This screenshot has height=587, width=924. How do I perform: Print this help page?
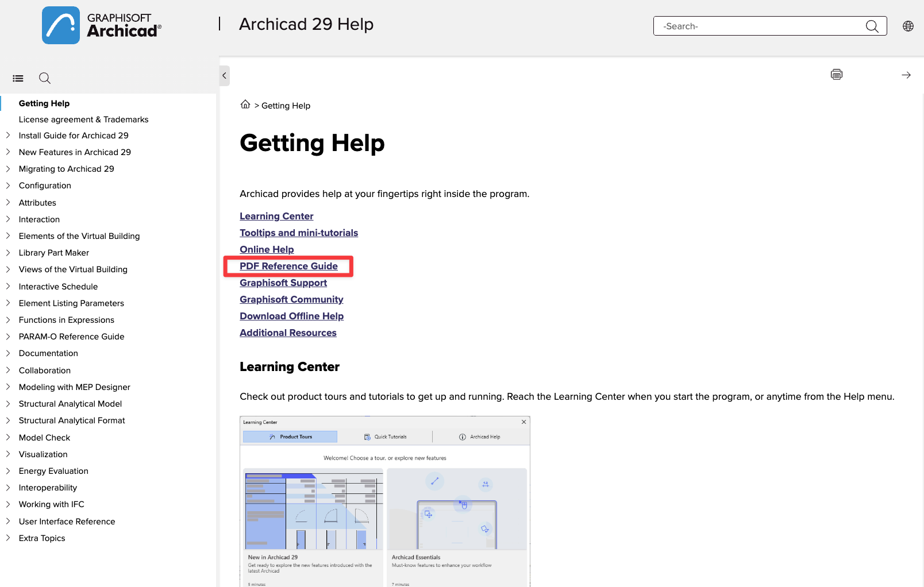837,74
